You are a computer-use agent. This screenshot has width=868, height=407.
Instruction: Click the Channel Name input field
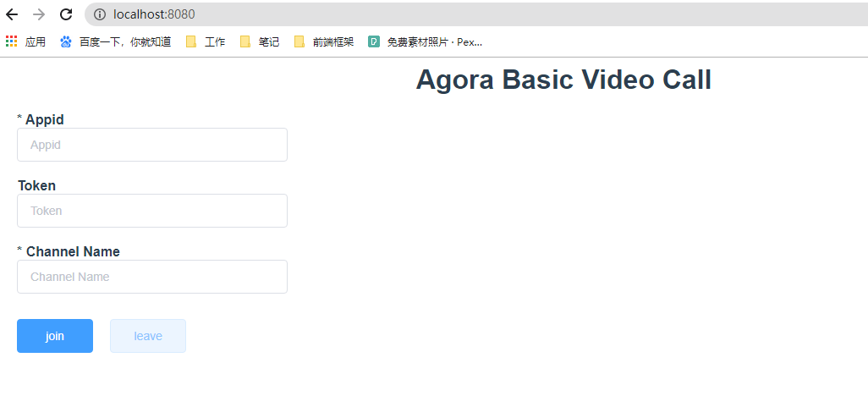click(x=152, y=277)
